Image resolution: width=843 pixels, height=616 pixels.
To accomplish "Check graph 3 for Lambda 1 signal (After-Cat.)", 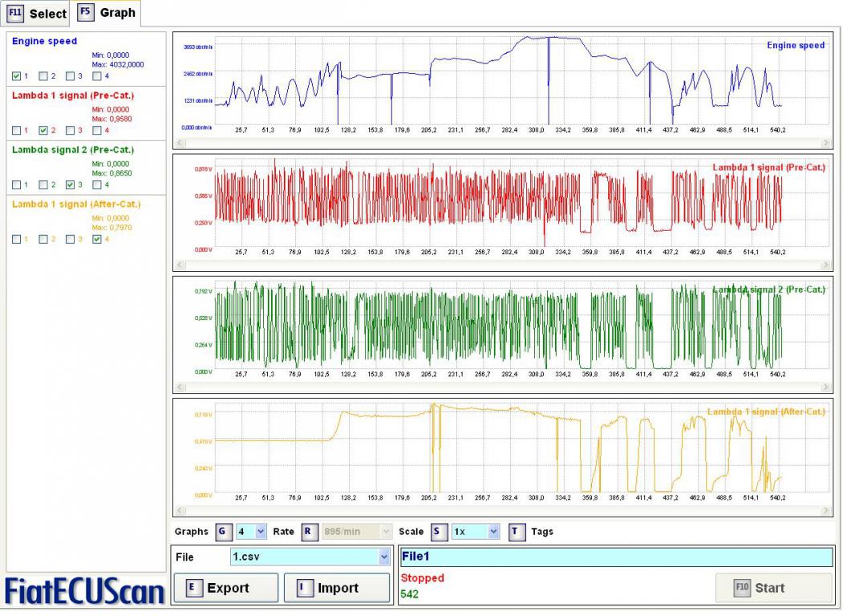I will tap(70, 239).
